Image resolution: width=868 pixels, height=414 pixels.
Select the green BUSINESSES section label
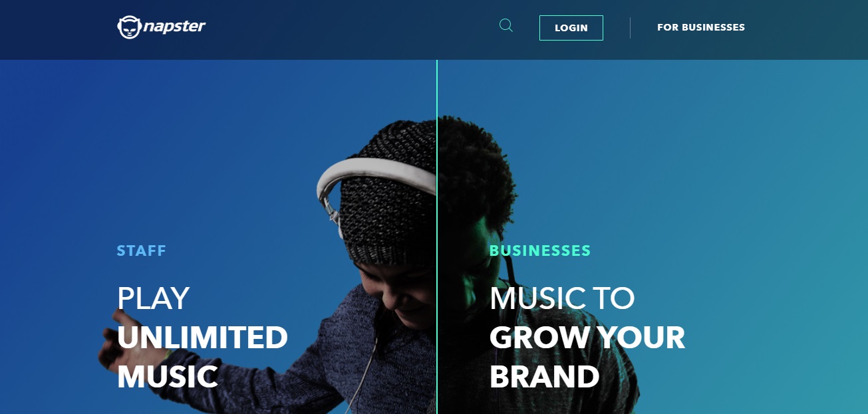point(540,251)
